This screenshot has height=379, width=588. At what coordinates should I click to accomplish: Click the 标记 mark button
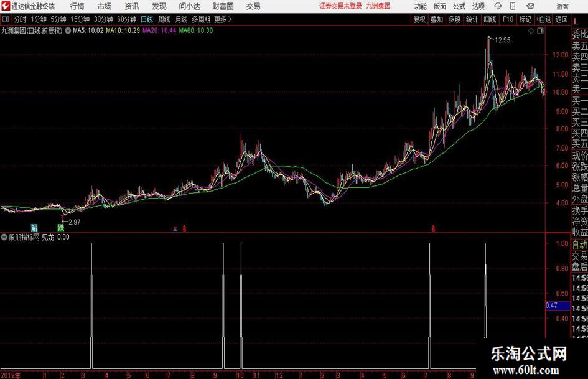point(525,19)
